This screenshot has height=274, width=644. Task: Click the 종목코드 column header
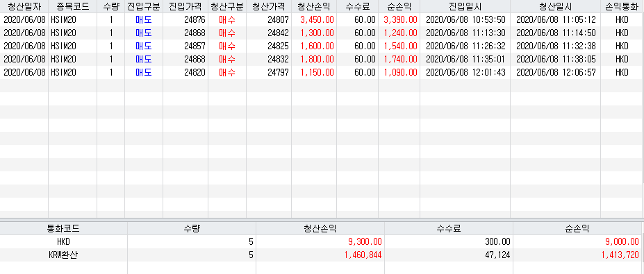[73, 6]
